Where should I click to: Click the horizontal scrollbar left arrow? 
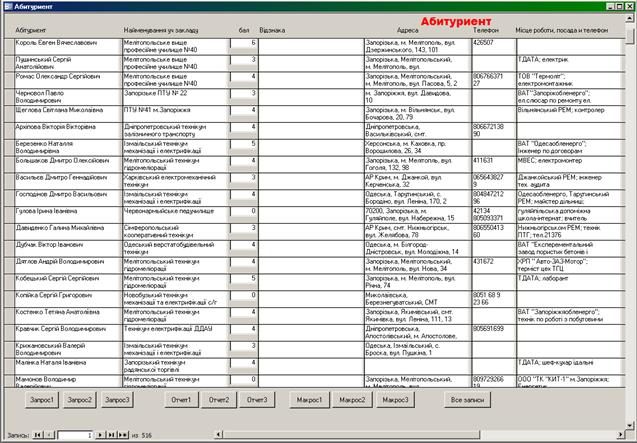click(x=219, y=435)
